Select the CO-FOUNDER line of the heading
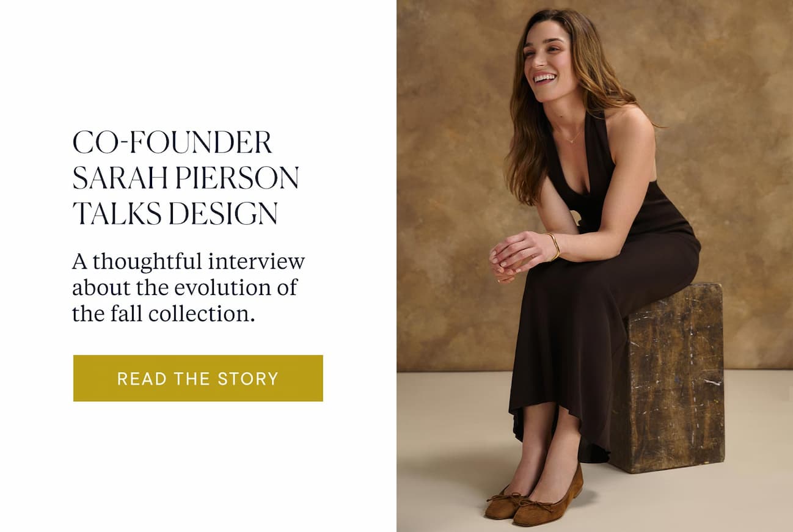This screenshot has width=793, height=532. pos(172,142)
